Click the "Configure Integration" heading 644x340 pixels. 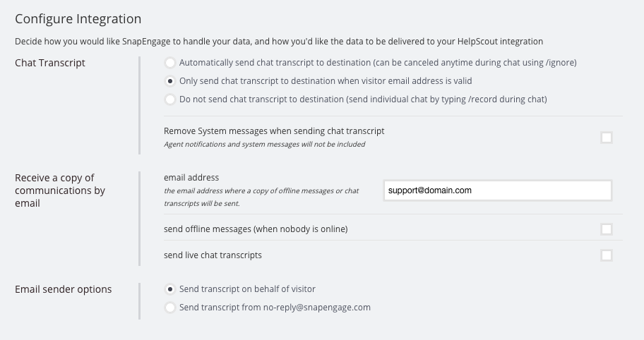pyautogui.click(x=78, y=19)
